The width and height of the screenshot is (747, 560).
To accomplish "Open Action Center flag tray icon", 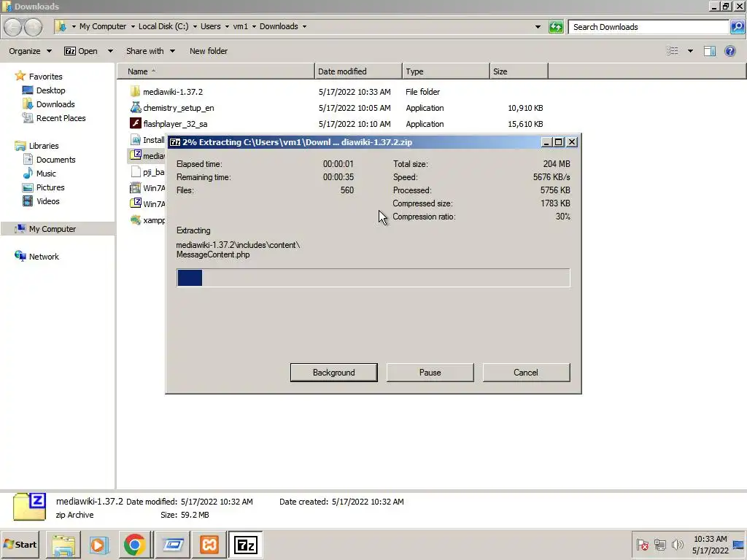I will (x=642, y=544).
